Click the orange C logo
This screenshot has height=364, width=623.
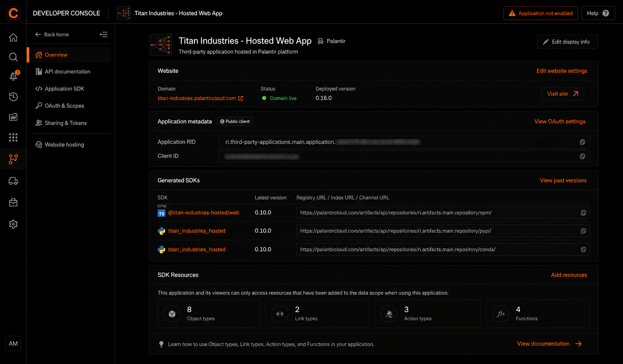point(13,13)
